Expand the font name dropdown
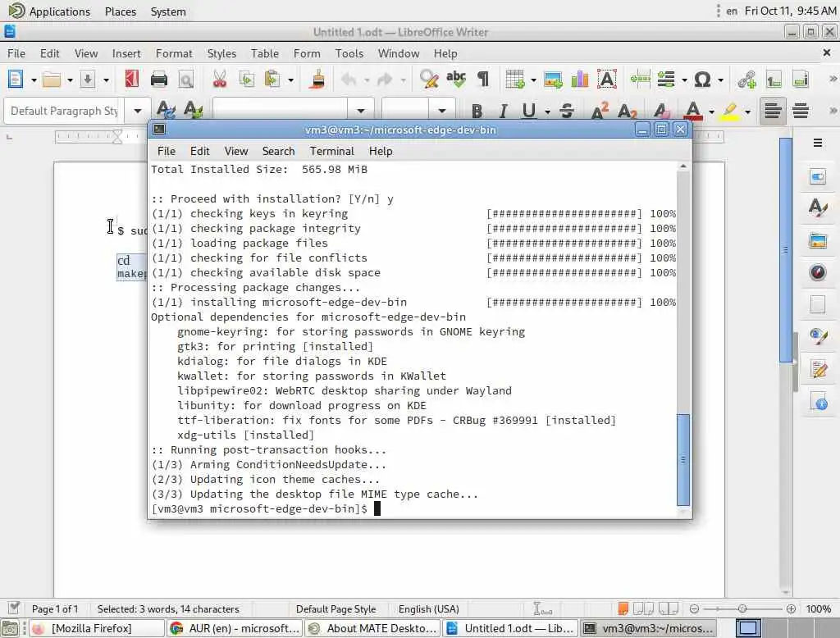The image size is (840, 638). [361, 111]
